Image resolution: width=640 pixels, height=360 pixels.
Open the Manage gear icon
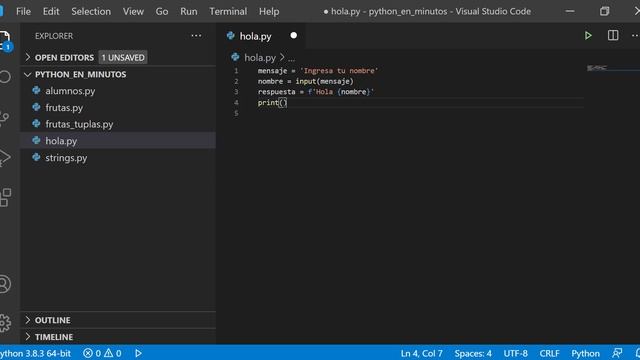coord(5,323)
